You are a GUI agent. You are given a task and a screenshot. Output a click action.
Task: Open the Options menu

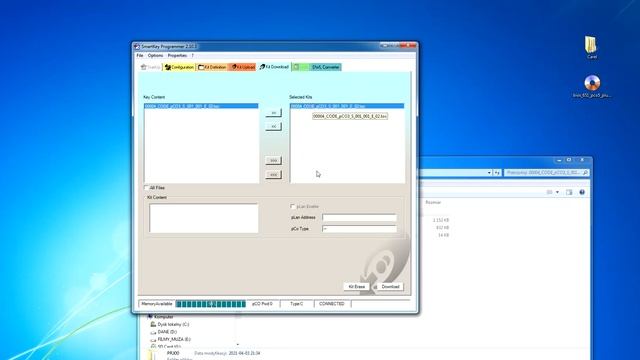[156, 56]
